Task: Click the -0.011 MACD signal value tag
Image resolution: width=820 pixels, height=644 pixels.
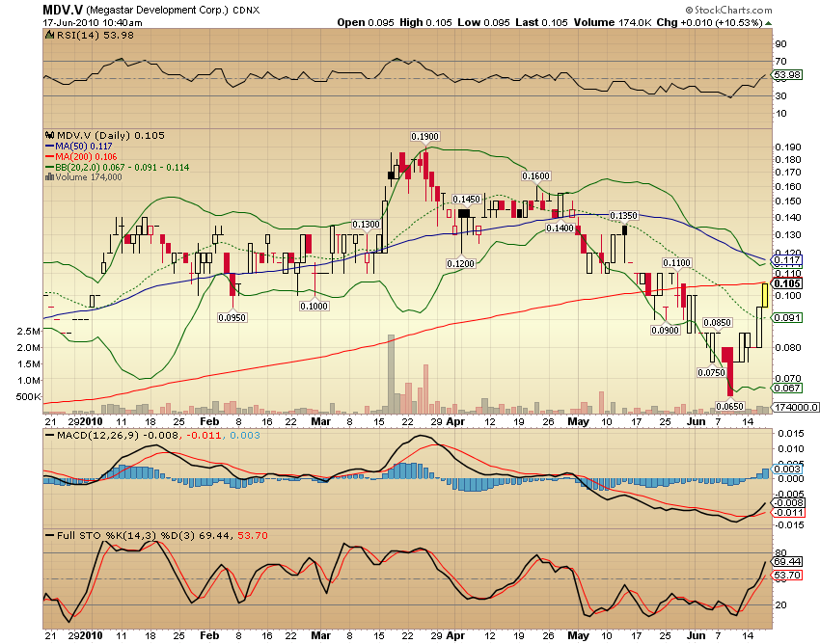Action: [x=789, y=512]
